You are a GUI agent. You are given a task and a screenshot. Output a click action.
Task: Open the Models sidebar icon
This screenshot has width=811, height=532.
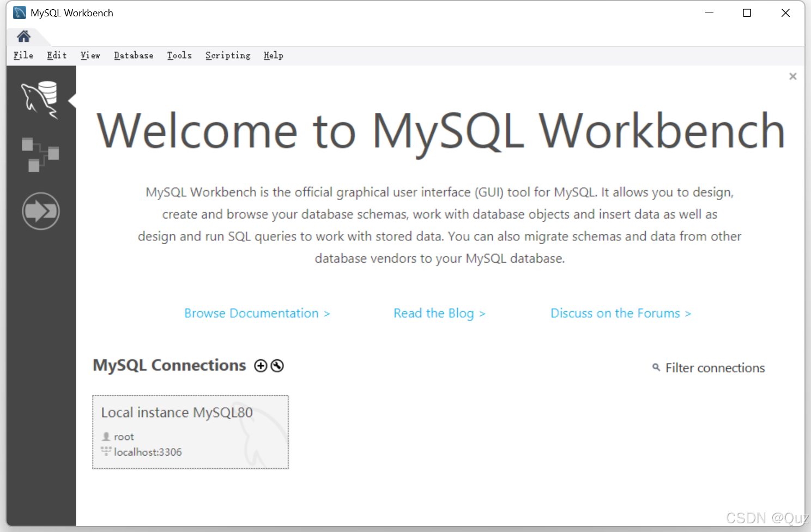(x=40, y=155)
